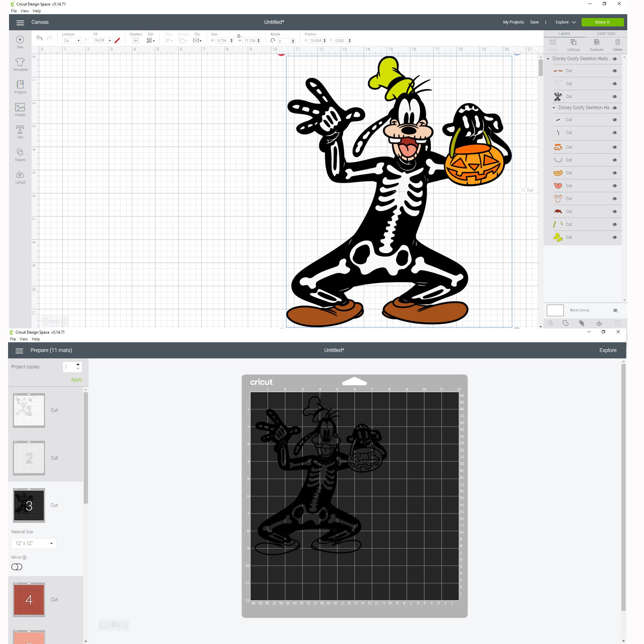Open Help menu in Canvas window
The height and width of the screenshot is (644, 644).
tap(37, 11)
